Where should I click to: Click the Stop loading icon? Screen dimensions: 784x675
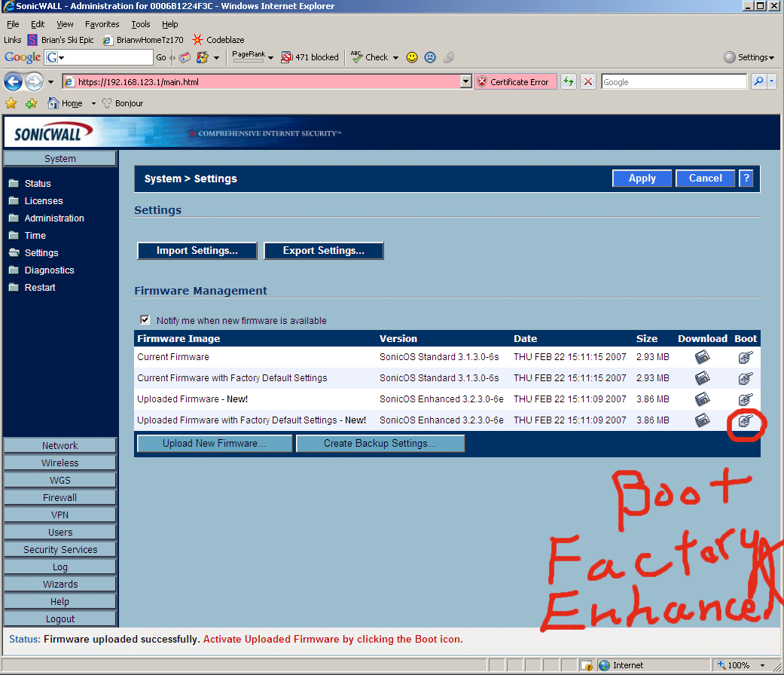click(x=588, y=81)
